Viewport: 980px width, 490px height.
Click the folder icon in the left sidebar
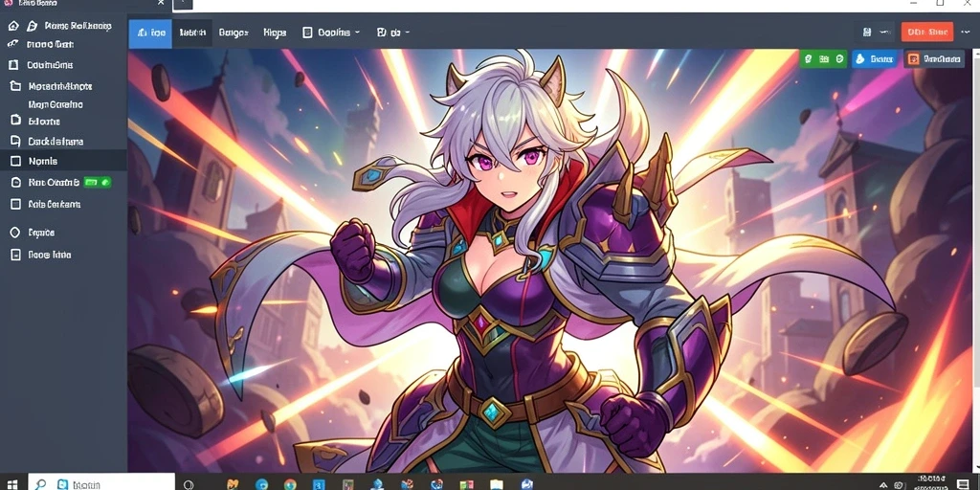point(15,86)
